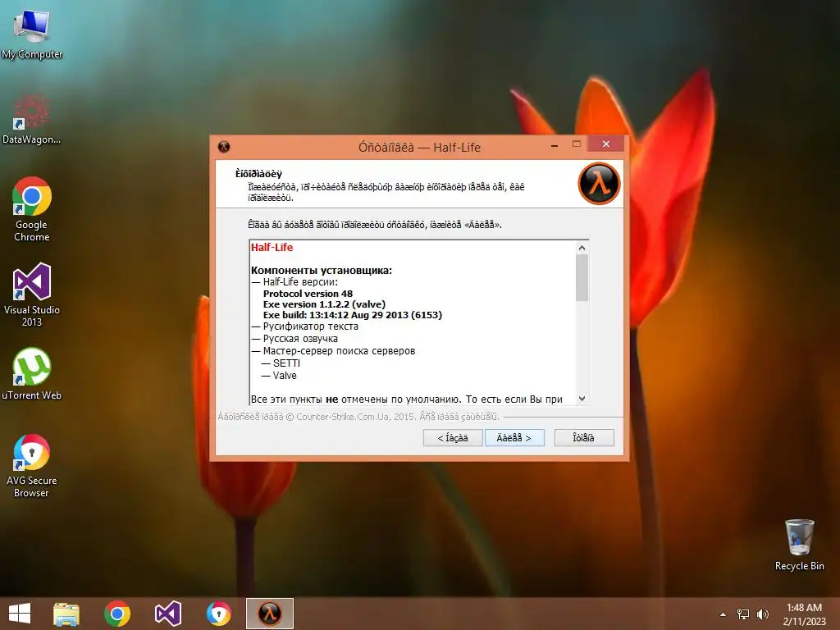Click 'Мастер-сервер поиска серверов' line

pyautogui.click(x=333, y=351)
